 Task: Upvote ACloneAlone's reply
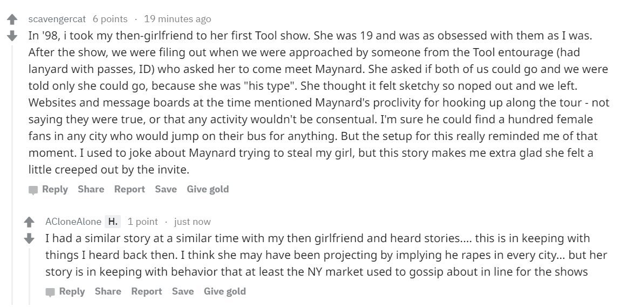point(29,222)
